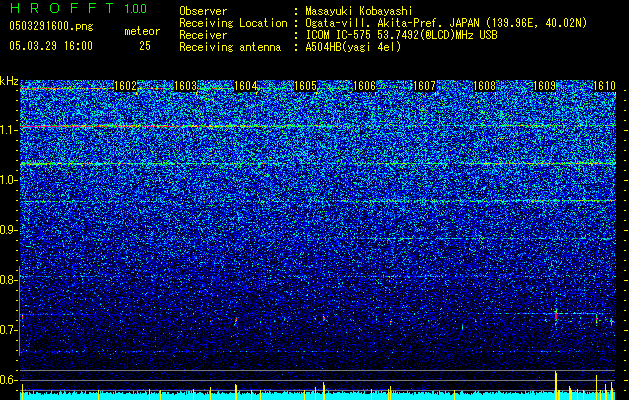629x400 pixels.
Task: Click the 1604 time marker
Action: tap(245, 86)
